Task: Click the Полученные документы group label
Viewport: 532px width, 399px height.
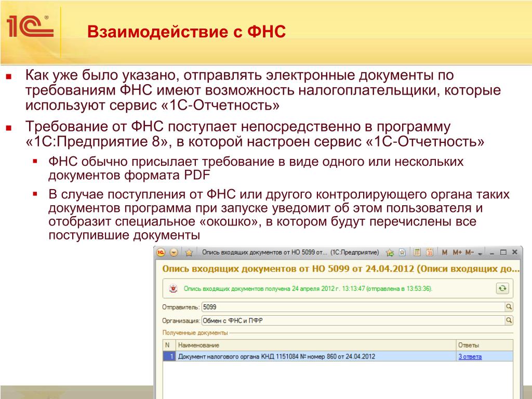Action: (195, 333)
